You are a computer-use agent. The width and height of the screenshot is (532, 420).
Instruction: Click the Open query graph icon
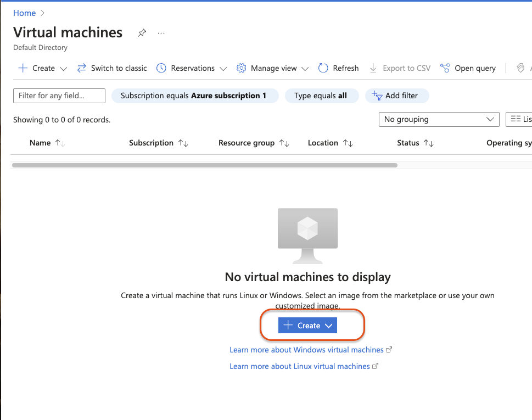pos(445,68)
